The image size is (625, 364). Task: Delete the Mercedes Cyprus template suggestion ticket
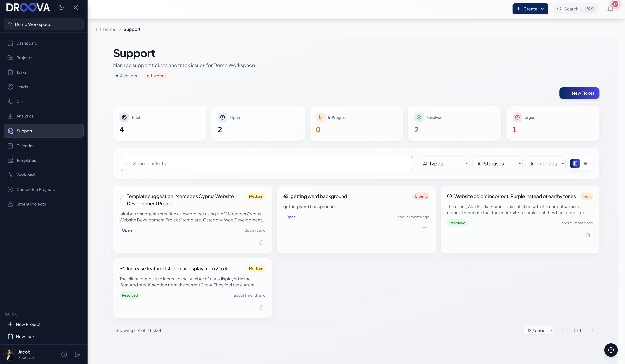[261, 242]
